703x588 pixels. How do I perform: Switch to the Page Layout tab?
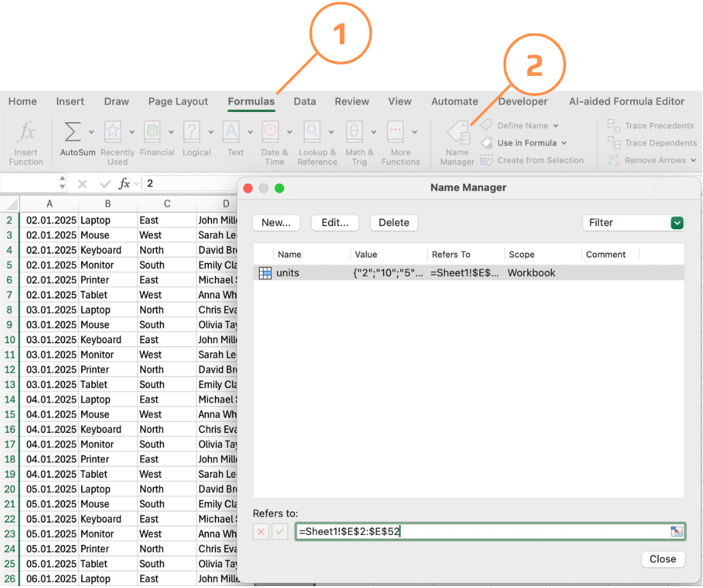[178, 102]
